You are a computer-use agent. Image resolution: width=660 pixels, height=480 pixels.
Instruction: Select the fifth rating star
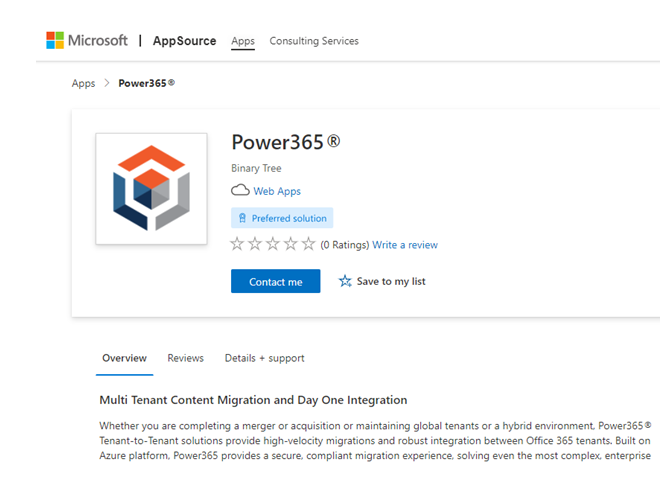coord(309,243)
